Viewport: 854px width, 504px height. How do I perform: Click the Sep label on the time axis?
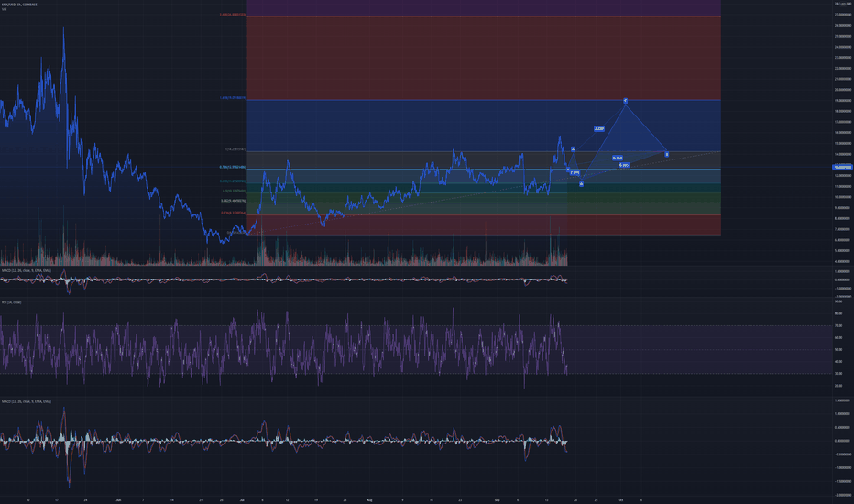[x=497, y=499]
